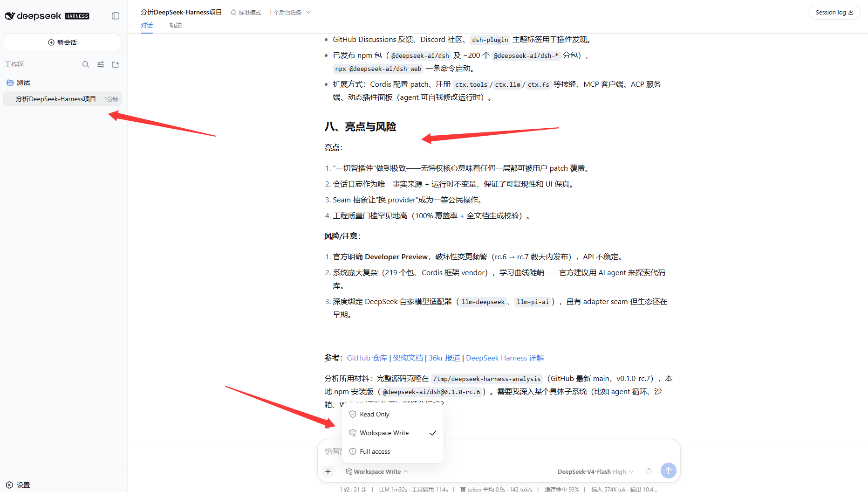Start a new conversation with 新会话

(62, 42)
